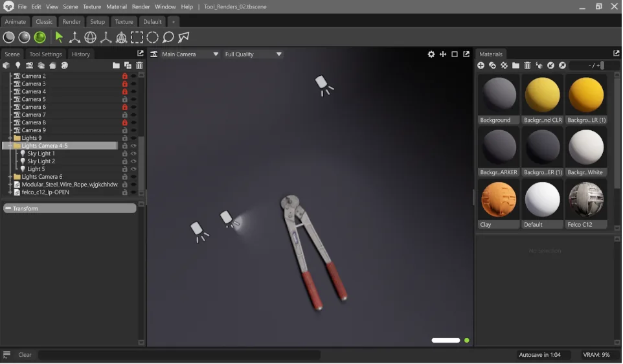The width and height of the screenshot is (623, 364).
Task: Delete the selected scene object with trash icon
Action: (x=139, y=65)
